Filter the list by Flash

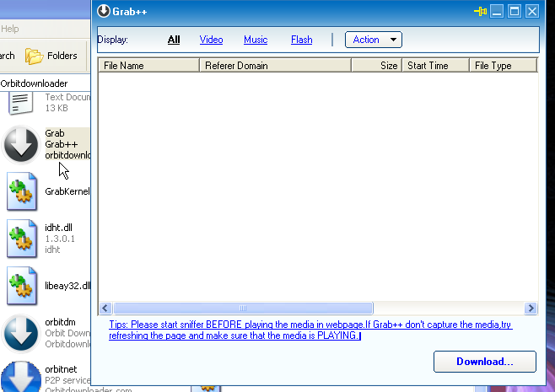click(301, 40)
